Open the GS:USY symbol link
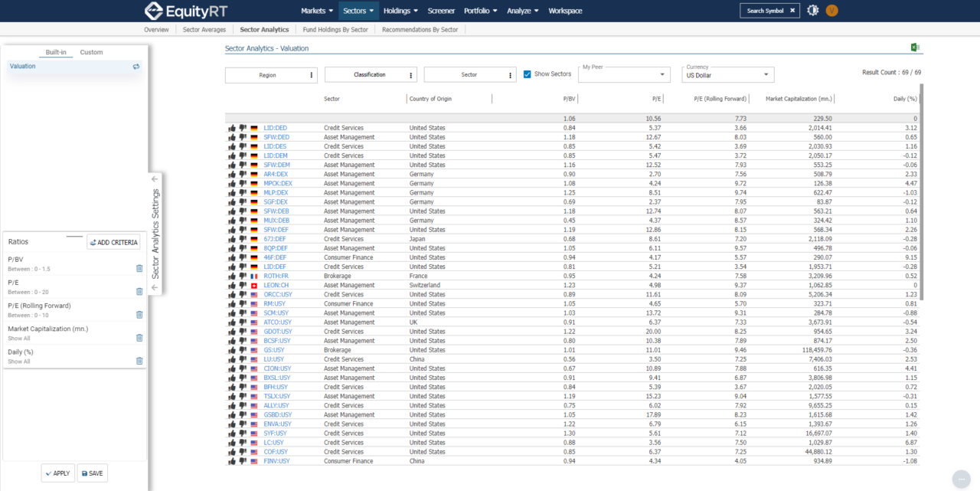980x491 pixels. pyautogui.click(x=273, y=350)
